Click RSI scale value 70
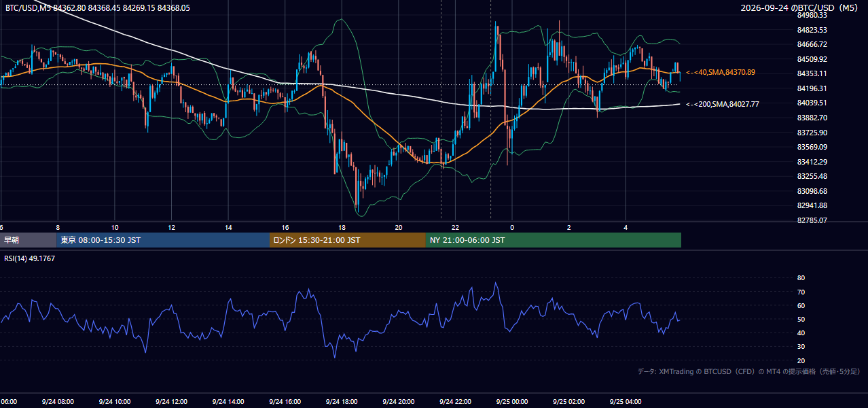Image resolution: width=868 pixels, height=408 pixels. [x=801, y=292]
